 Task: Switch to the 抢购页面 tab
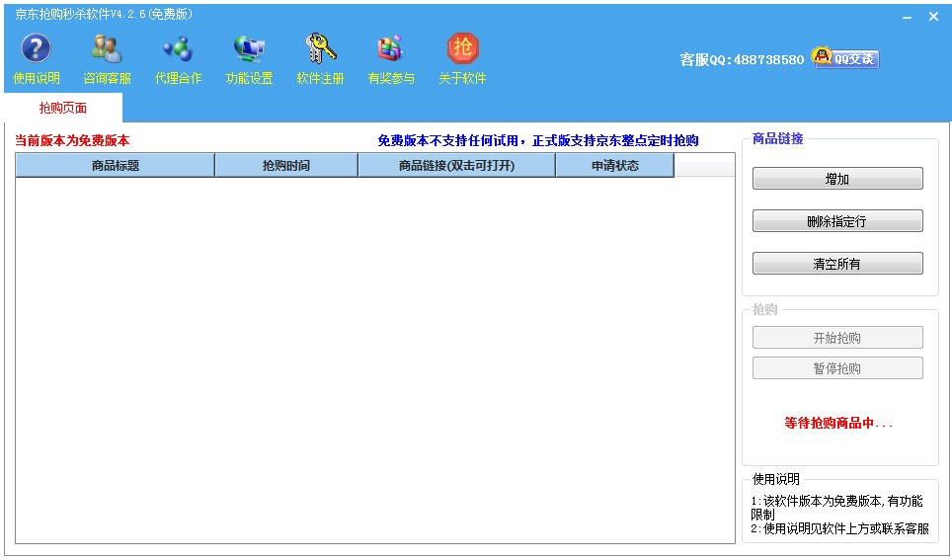(x=63, y=108)
